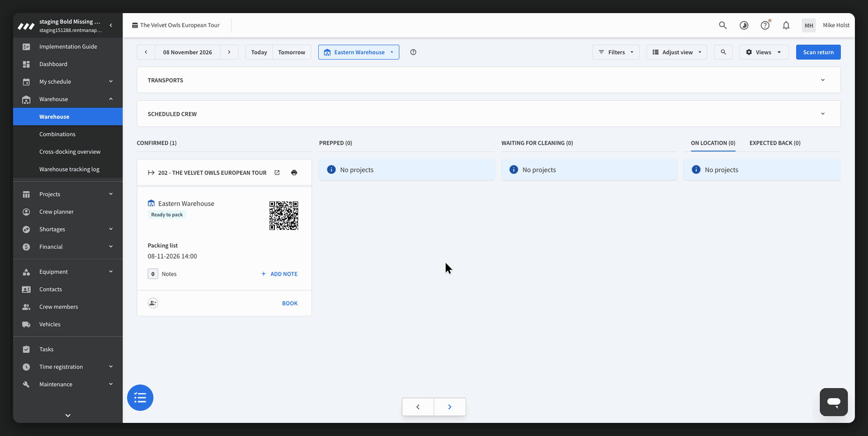
Task: Open the Eastern Warehouse dropdown
Action: coord(359,52)
